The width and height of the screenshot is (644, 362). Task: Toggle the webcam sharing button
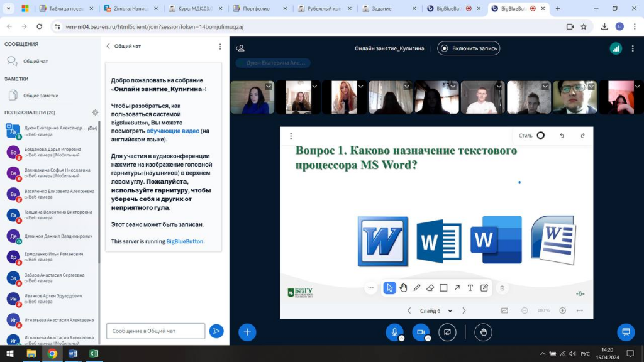tap(421, 332)
